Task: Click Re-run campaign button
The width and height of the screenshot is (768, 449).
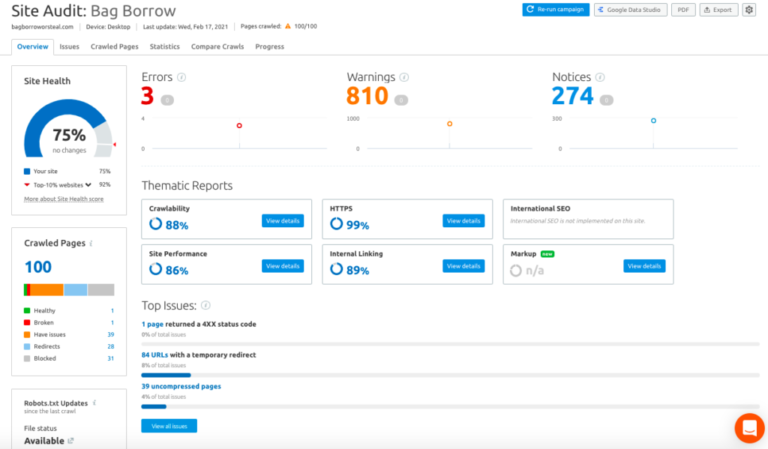Action: (x=556, y=10)
